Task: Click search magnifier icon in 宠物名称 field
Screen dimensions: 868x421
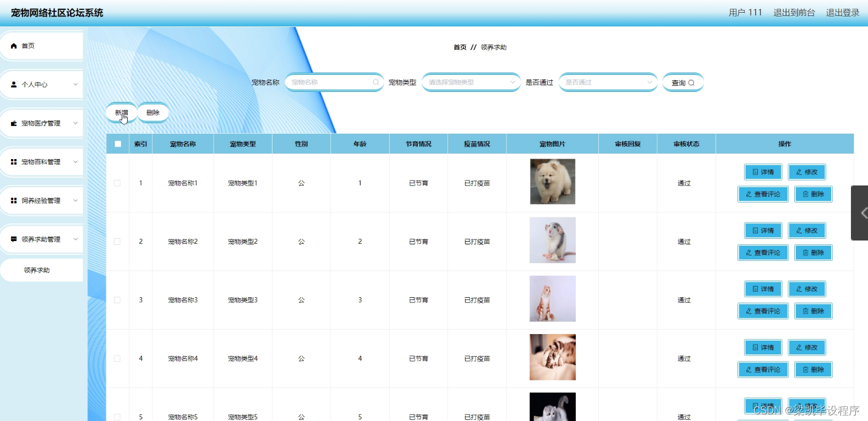Action: pos(376,82)
